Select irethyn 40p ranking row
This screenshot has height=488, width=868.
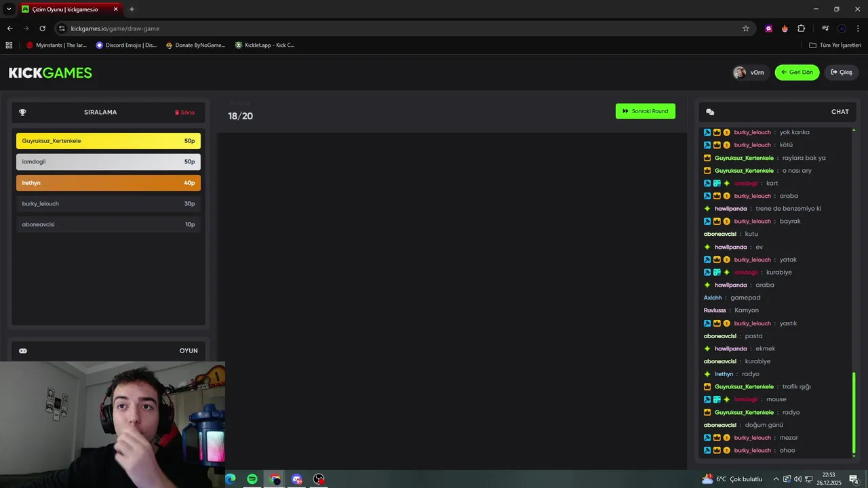(108, 183)
